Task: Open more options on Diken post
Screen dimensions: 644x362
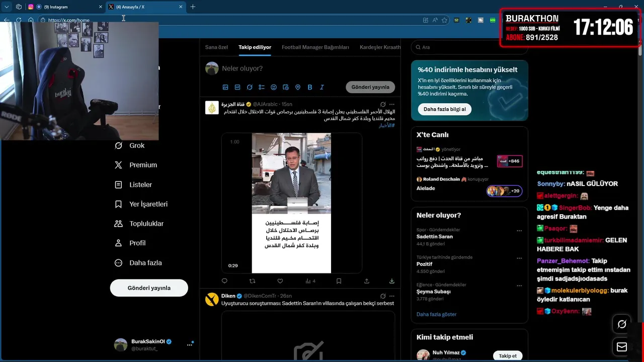Action: 392,296
